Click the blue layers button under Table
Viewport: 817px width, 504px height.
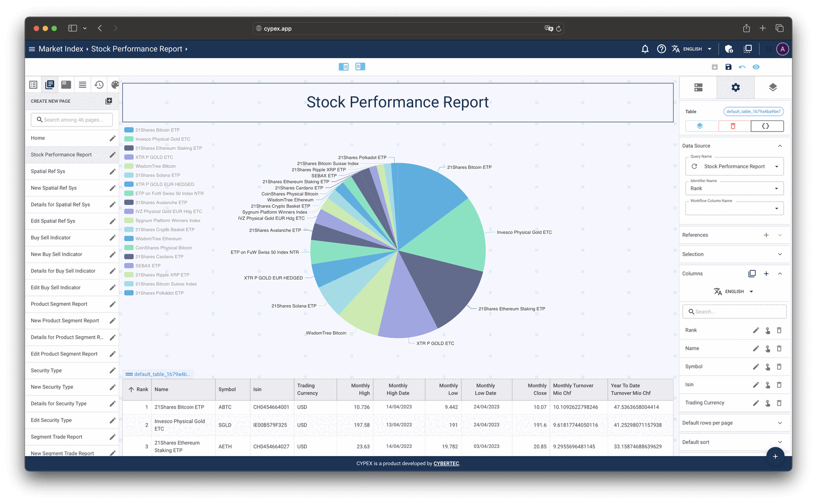pyautogui.click(x=700, y=126)
